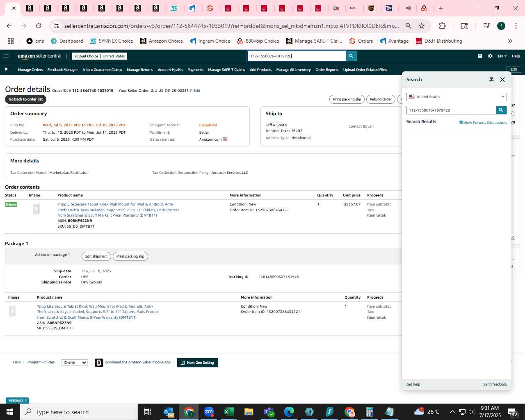Open the Order Reports menu item
The height and width of the screenshot is (420, 525).
click(x=327, y=70)
